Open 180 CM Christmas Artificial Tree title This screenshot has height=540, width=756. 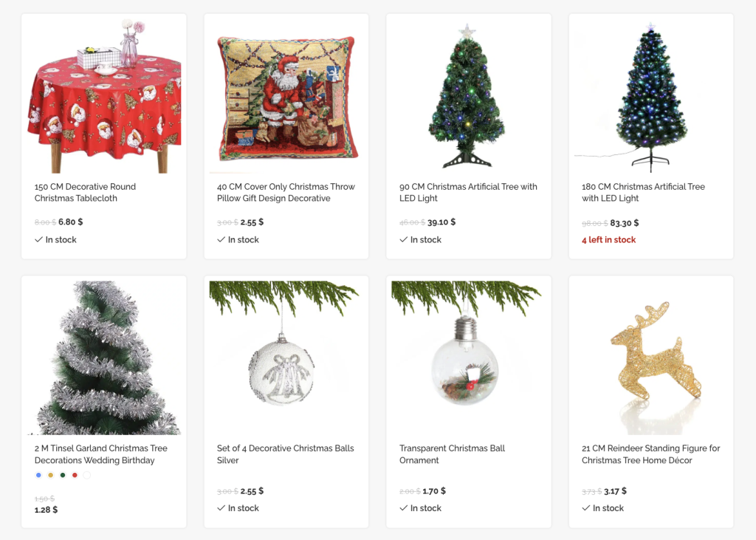point(643,193)
